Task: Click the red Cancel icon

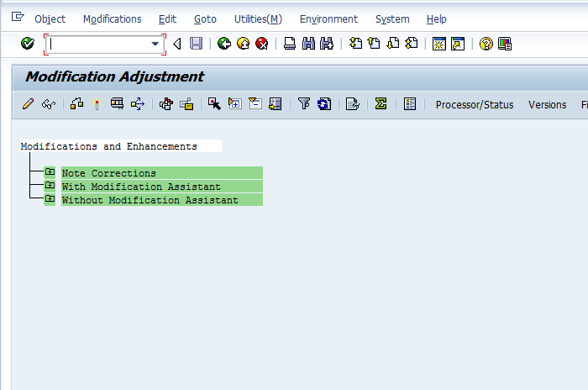Action: tap(262, 44)
